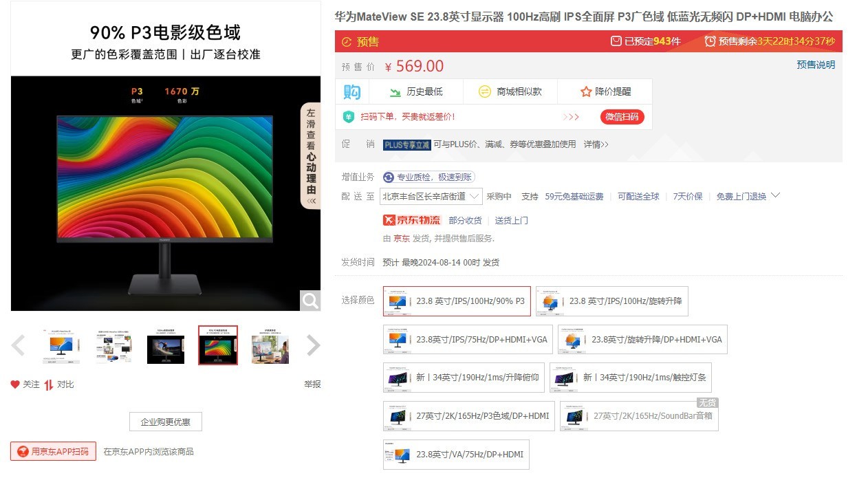Open 历史最低 price history

point(416,91)
